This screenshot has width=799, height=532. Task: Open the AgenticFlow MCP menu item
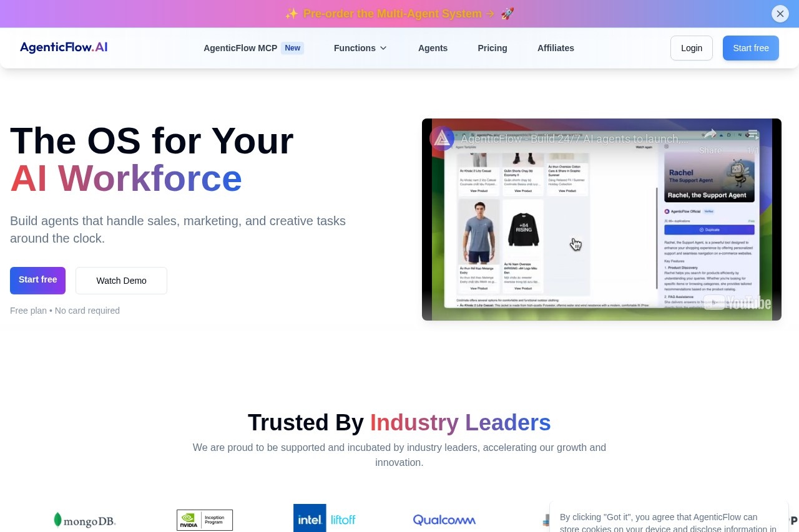pos(240,48)
